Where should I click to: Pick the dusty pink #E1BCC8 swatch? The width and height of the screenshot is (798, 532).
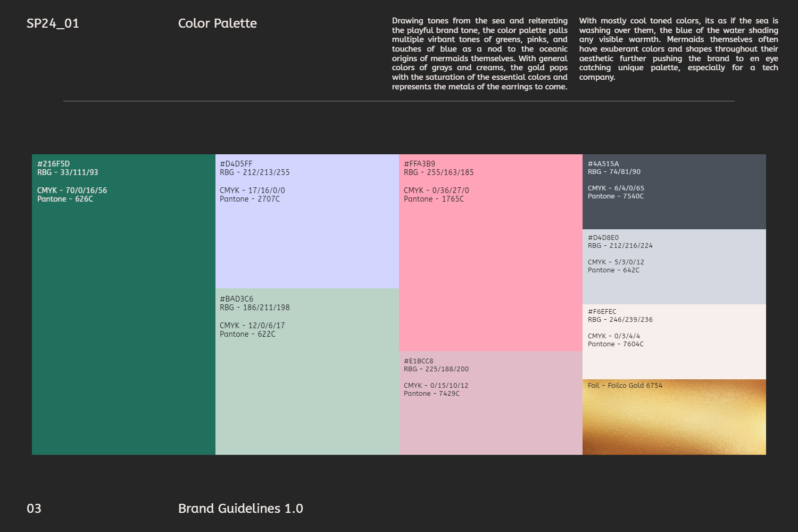[491, 403]
